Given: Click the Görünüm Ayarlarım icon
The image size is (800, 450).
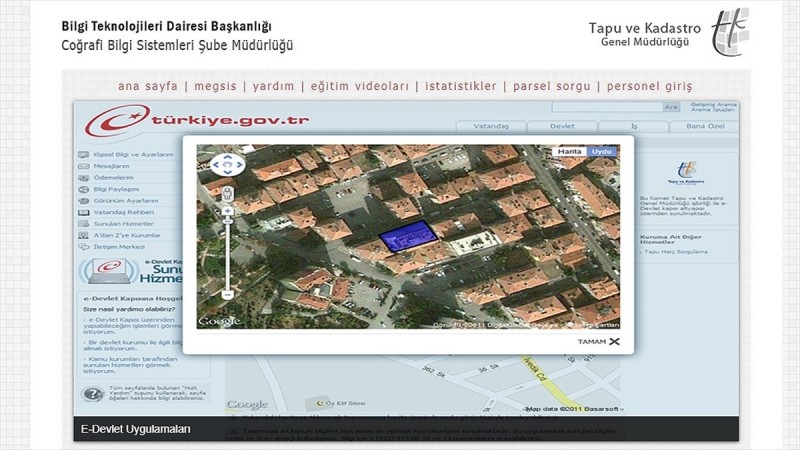Looking at the screenshot, I should point(83,201).
